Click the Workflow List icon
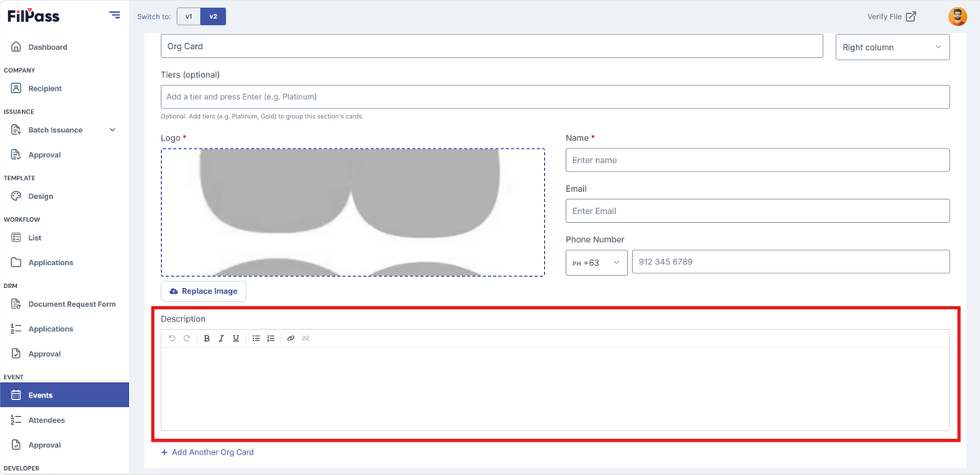 (x=16, y=237)
